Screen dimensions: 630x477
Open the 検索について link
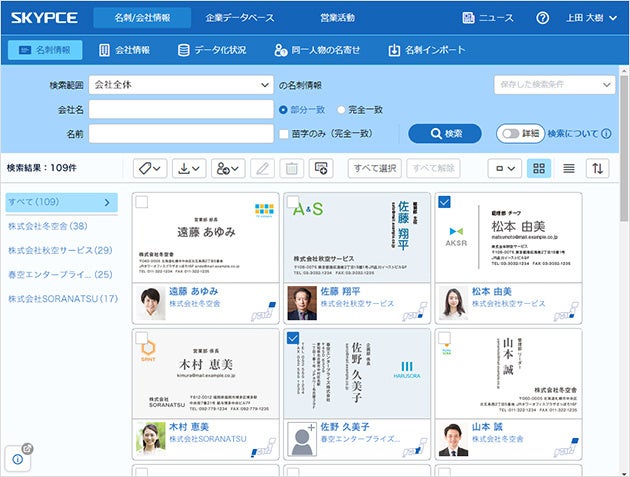coord(573,134)
